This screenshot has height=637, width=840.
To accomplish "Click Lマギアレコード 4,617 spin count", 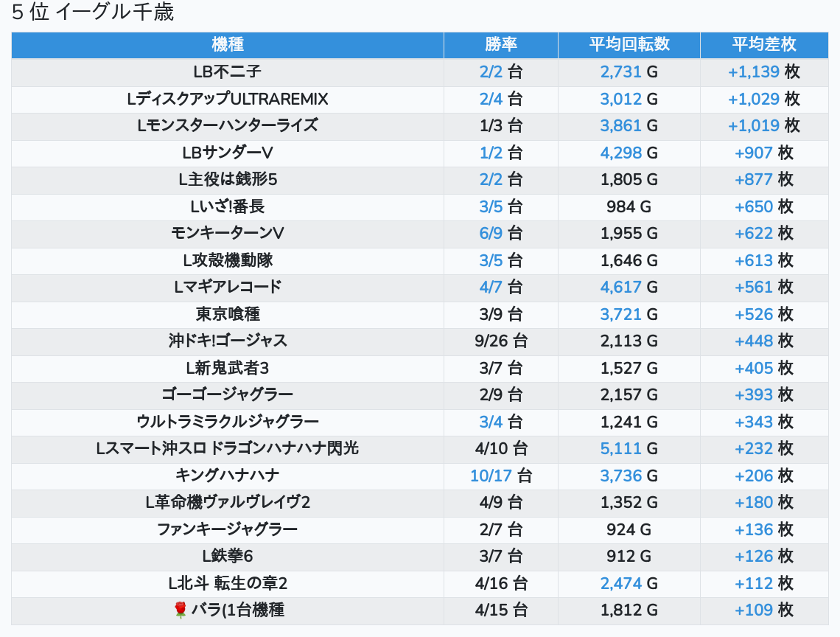I will click(621, 287).
